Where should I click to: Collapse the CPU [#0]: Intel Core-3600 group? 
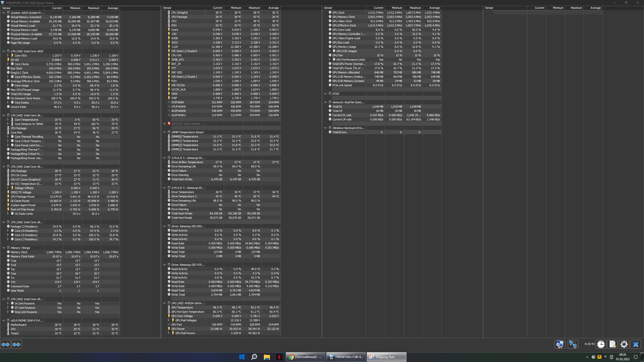point(4,51)
